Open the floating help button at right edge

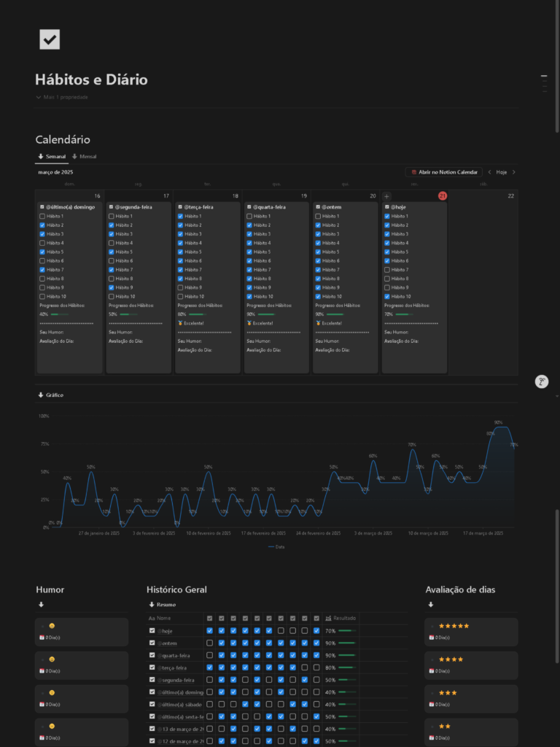541,382
